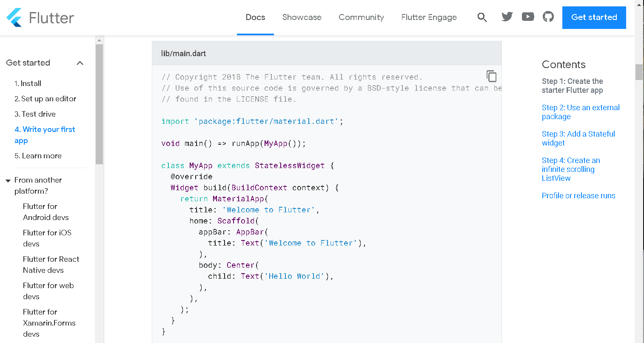
Task: Collapse the From another platform? section
Action: click(x=8, y=181)
